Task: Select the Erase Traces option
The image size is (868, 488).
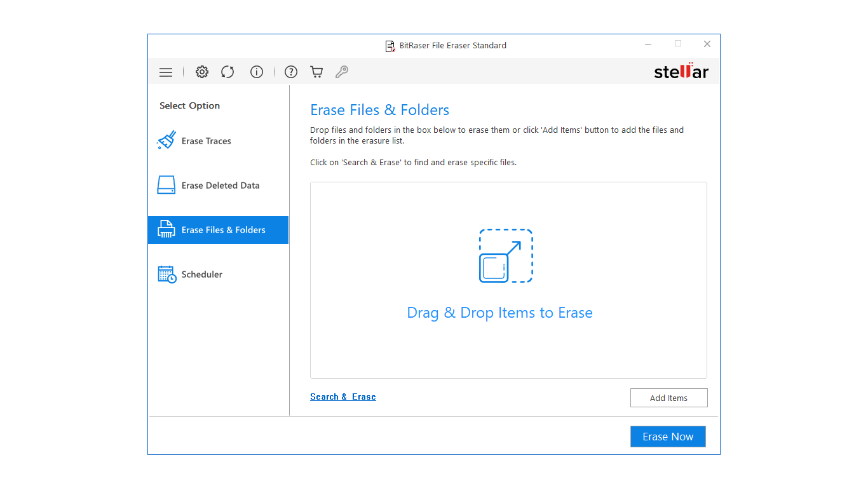Action: pos(219,141)
